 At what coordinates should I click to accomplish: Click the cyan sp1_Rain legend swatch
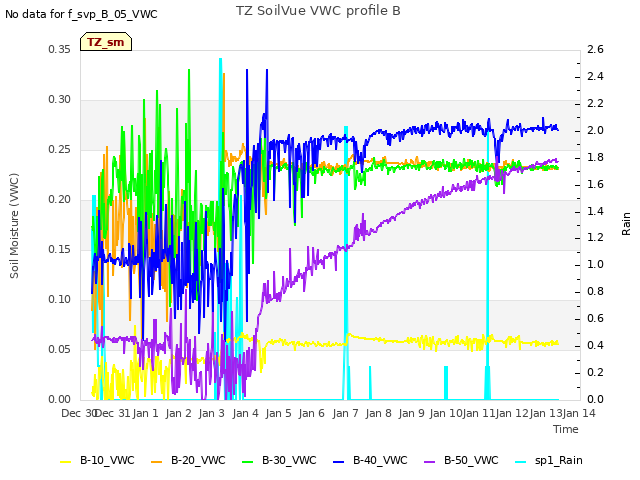click(x=521, y=461)
